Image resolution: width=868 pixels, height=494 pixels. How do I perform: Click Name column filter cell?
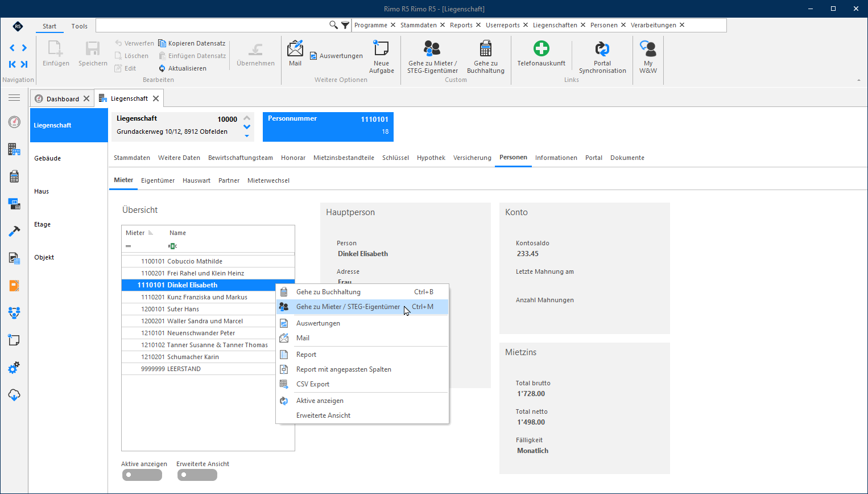tap(230, 246)
